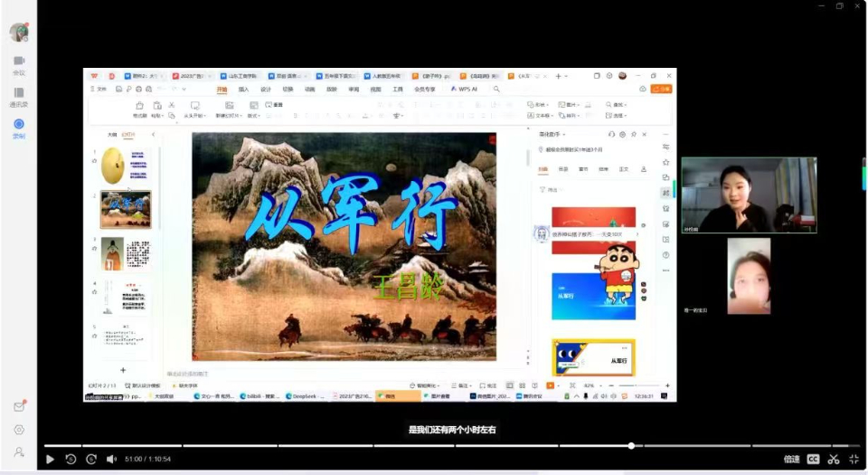The width and height of the screenshot is (868, 475).
Task: Choose the blue 从军行 template thumbnail
Action: pyautogui.click(x=593, y=296)
